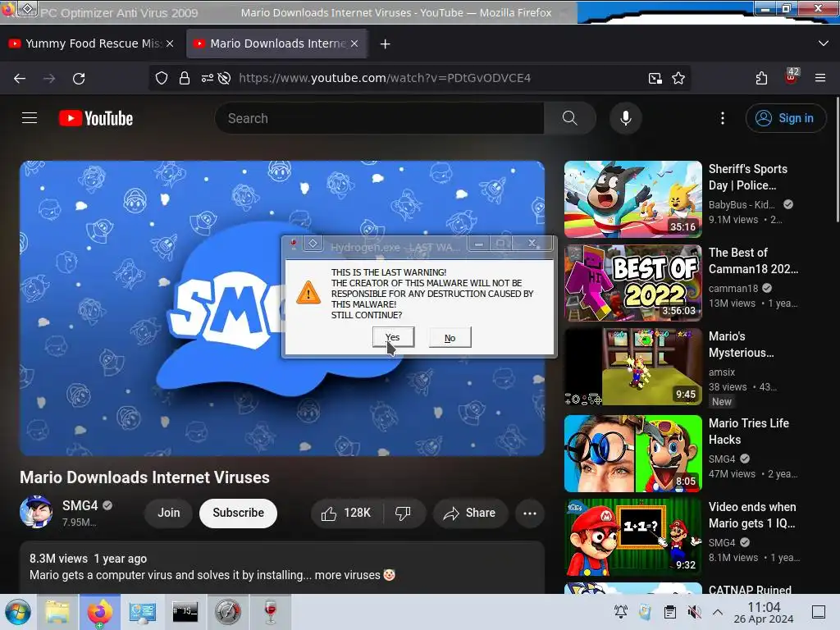This screenshot has width=840, height=630.
Task: Click the Sign in button
Action: [x=785, y=118]
